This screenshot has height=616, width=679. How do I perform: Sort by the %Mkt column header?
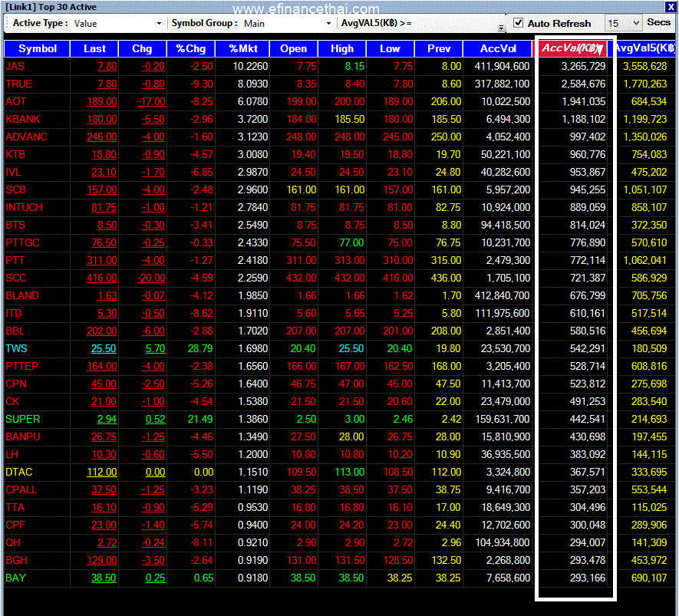click(243, 48)
